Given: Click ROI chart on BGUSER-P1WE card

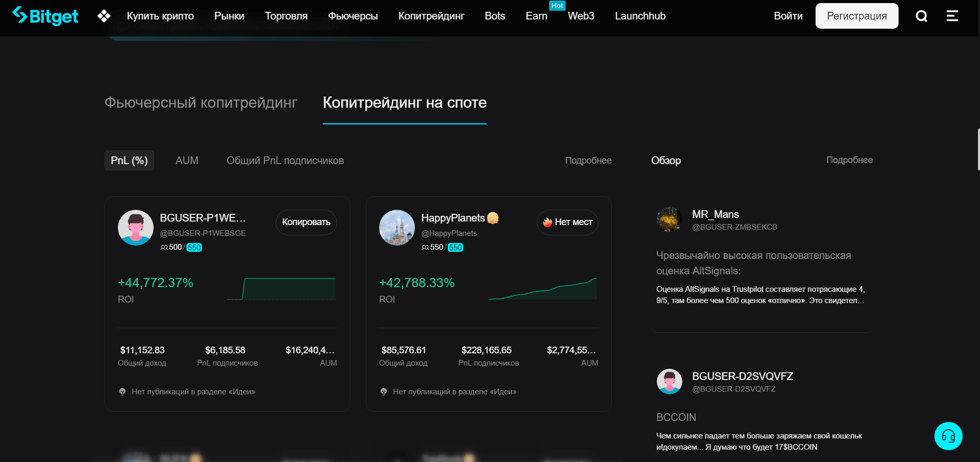Looking at the screenshot, I should (281, 289).
